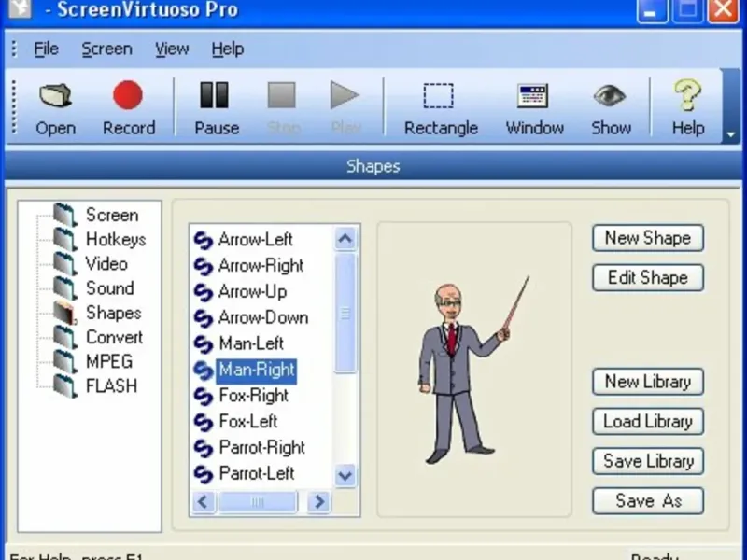Screen dimensions: 747x560
Task: Choose the Window capture tool
Action: click(532, 96)
